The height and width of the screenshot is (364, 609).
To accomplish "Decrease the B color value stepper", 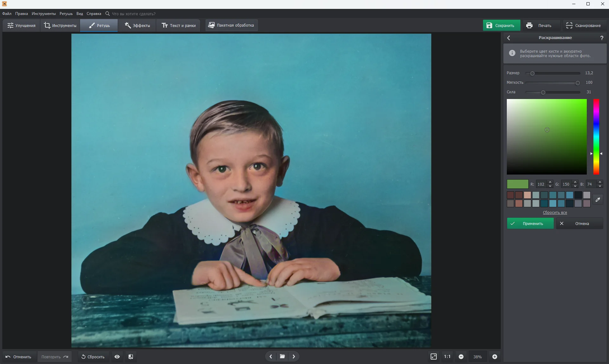I will pyautogui.click(x=600, y=186).
